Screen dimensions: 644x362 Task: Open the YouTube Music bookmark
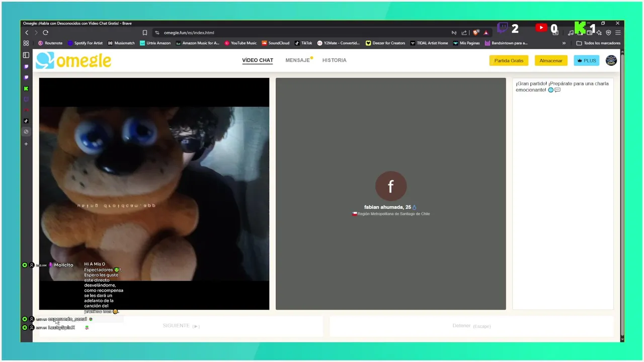tap(240, 43)
